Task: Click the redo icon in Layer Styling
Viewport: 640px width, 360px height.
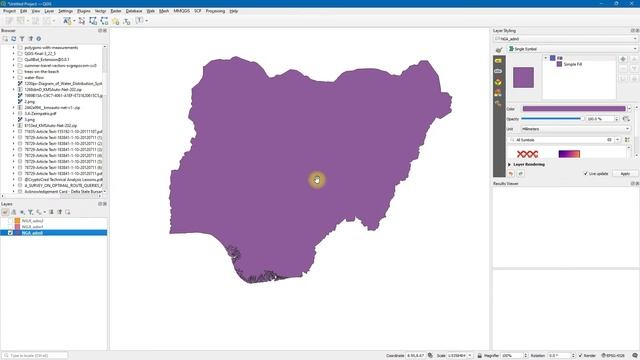Action: click(x=520, y=173)
